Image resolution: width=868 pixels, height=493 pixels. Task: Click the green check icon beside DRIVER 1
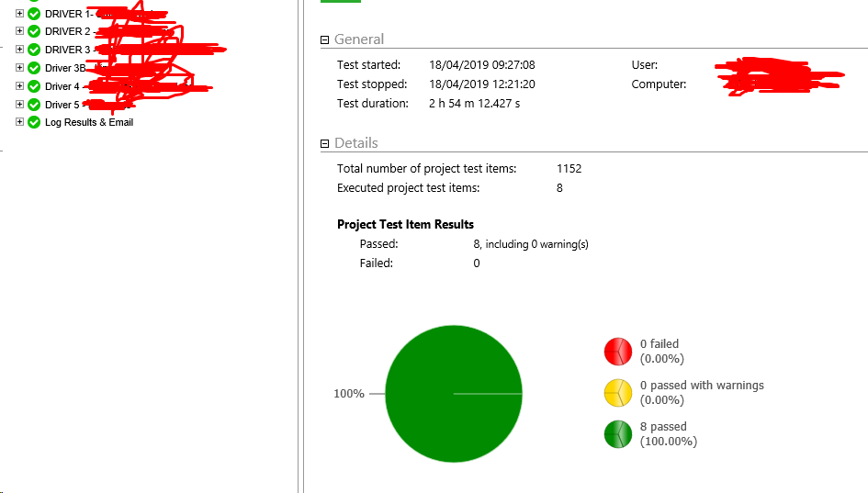(34, 14)
